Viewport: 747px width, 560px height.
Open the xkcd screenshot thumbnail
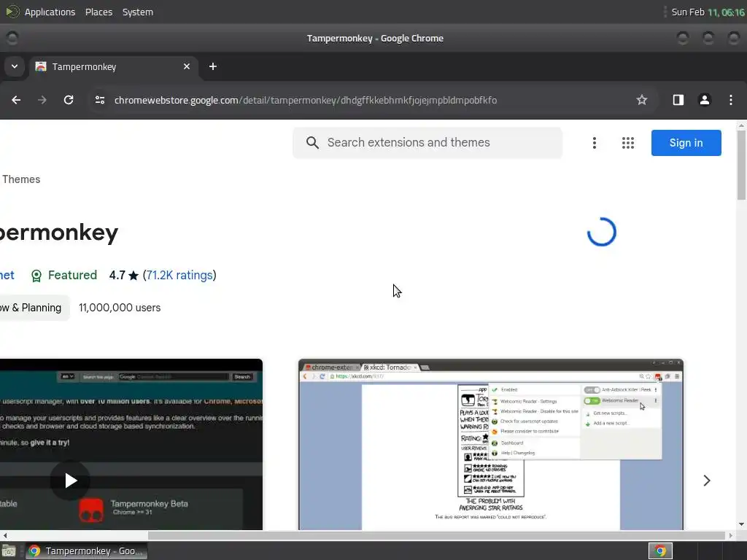[x=491, y=445]
